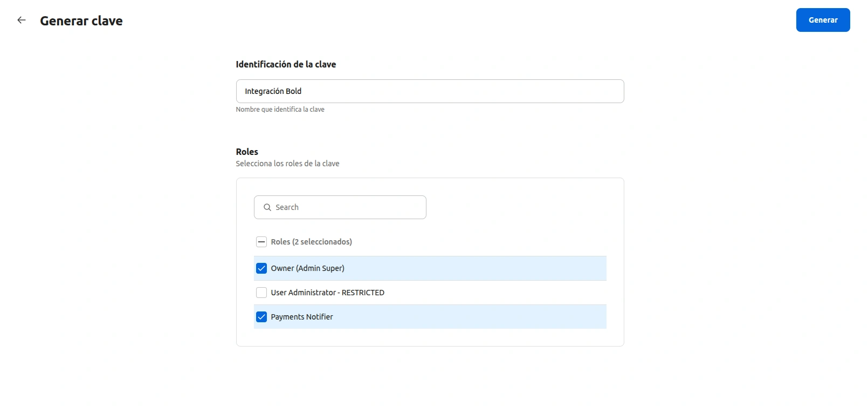
Task: Go back using the left arrow icon
Action: (x=22, y=21)
